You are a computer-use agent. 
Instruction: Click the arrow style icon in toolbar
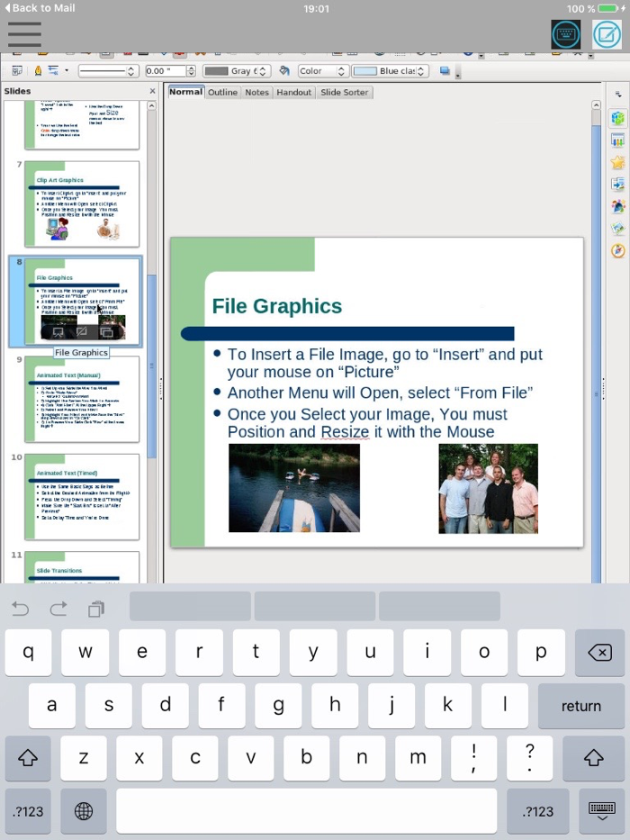pos(53,71)
